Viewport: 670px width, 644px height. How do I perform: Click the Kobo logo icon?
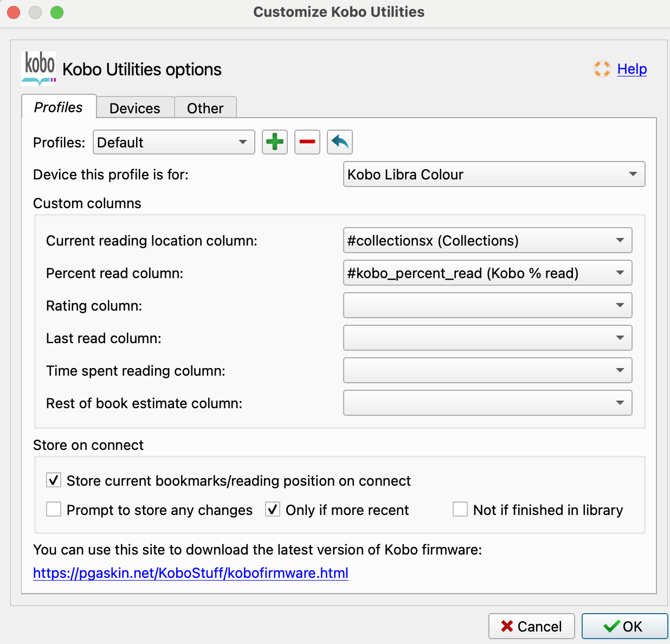point(38,69)
